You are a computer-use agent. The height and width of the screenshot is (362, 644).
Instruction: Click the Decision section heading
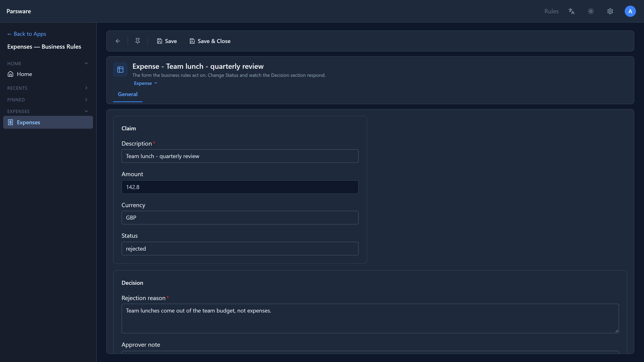(132, 283)
